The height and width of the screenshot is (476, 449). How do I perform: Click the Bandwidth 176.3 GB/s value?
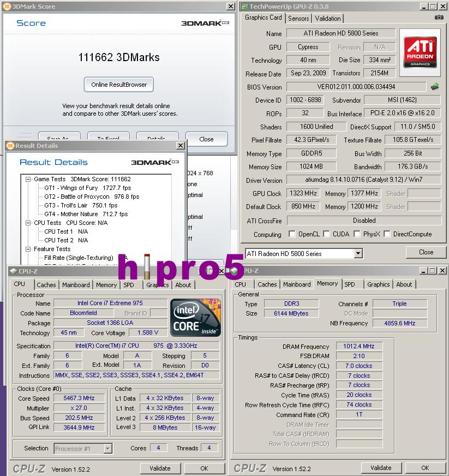click(413, 166)
